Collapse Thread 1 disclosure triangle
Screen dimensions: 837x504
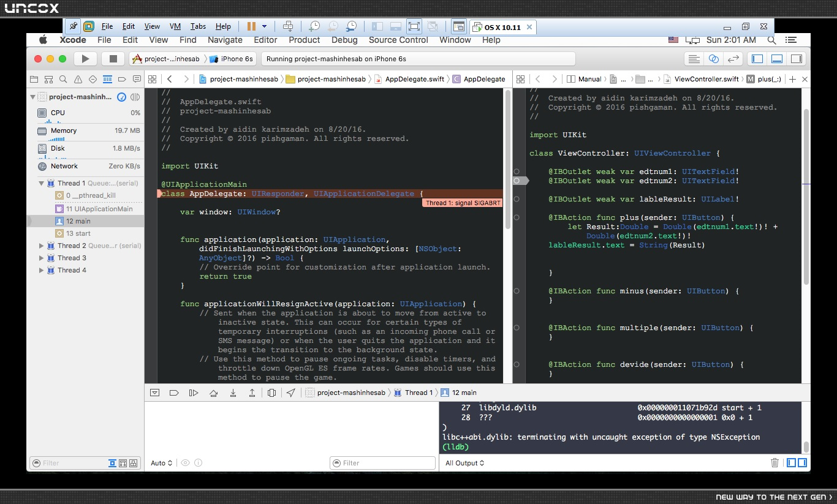coord(42,183)
